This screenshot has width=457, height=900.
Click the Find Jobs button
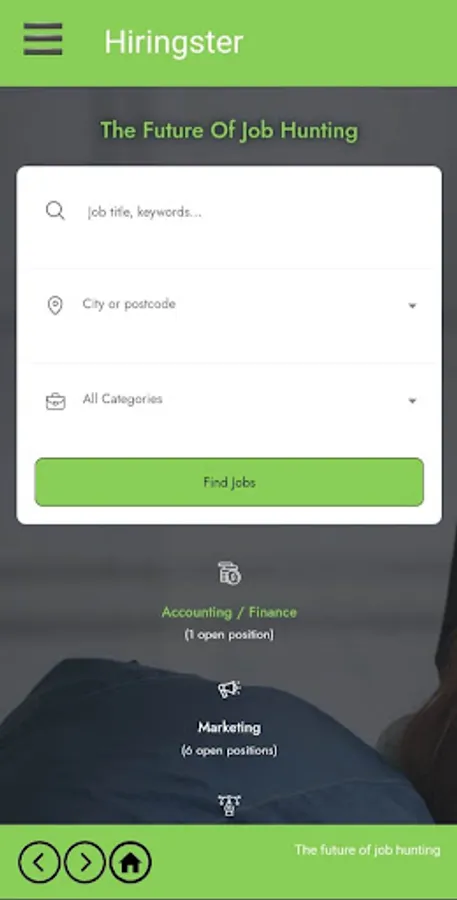click(229, 482)
